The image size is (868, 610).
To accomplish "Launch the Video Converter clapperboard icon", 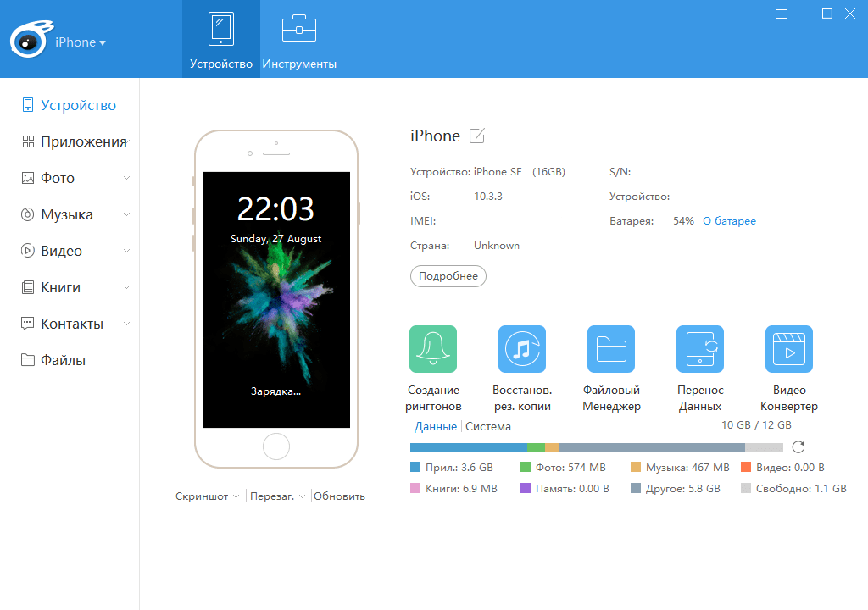I will pos(789,349).
